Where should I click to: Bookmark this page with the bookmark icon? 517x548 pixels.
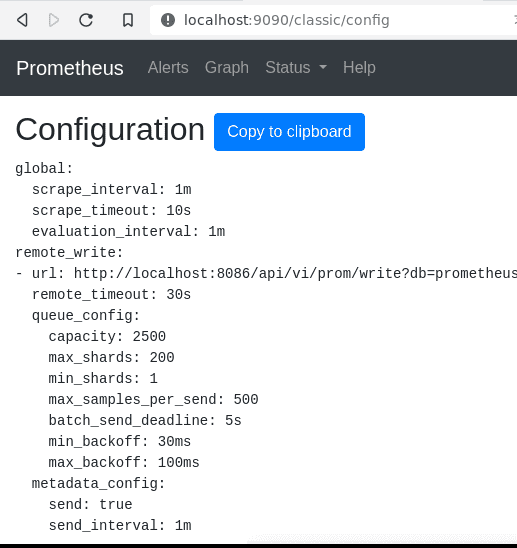pos(128,20)
